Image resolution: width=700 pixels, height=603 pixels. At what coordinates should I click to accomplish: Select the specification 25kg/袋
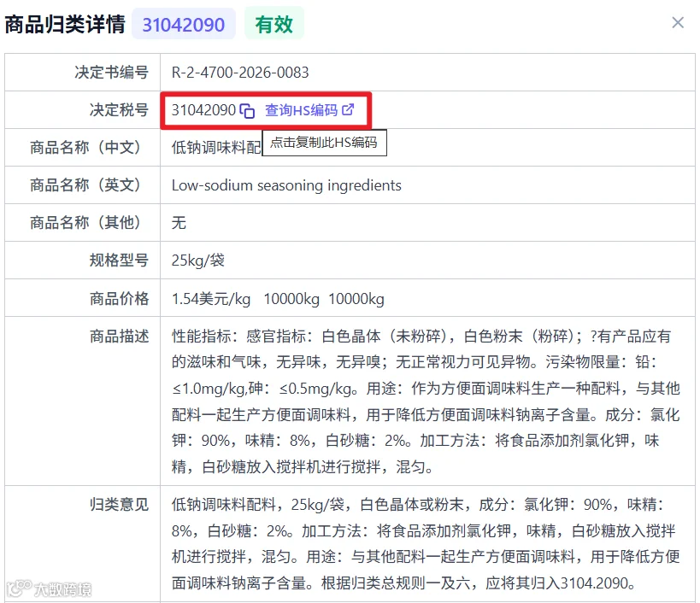tap(198, 260)
